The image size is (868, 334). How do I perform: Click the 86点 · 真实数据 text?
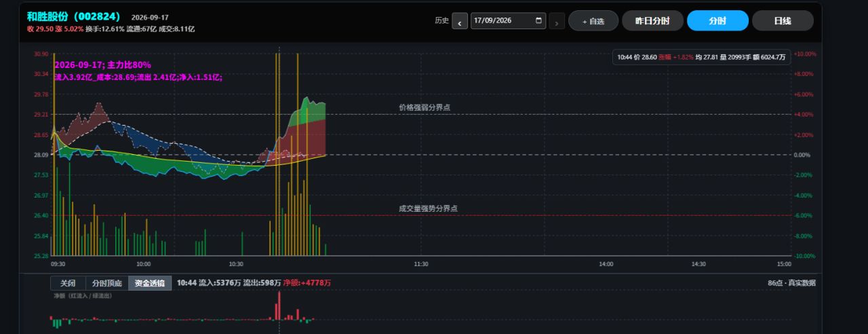point(792,282)
